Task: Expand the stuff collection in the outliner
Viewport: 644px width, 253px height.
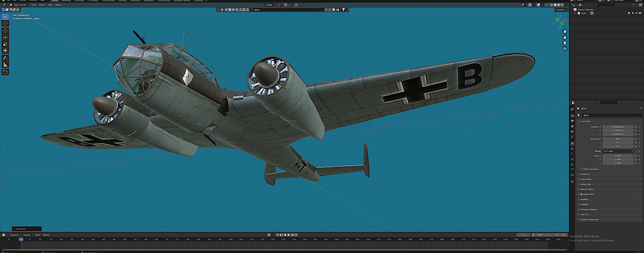Action: (575, 13)
